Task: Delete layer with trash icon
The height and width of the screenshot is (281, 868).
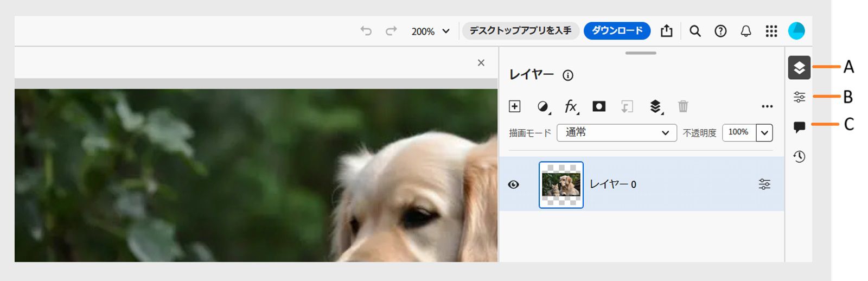Action: pyautogui.click(x=683, y=106)
